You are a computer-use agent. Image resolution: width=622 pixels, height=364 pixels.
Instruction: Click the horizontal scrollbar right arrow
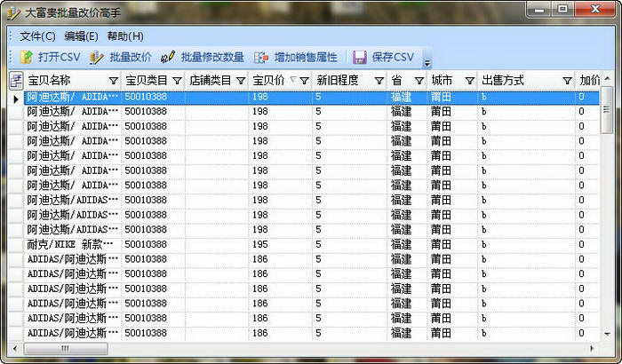[593, 349]
